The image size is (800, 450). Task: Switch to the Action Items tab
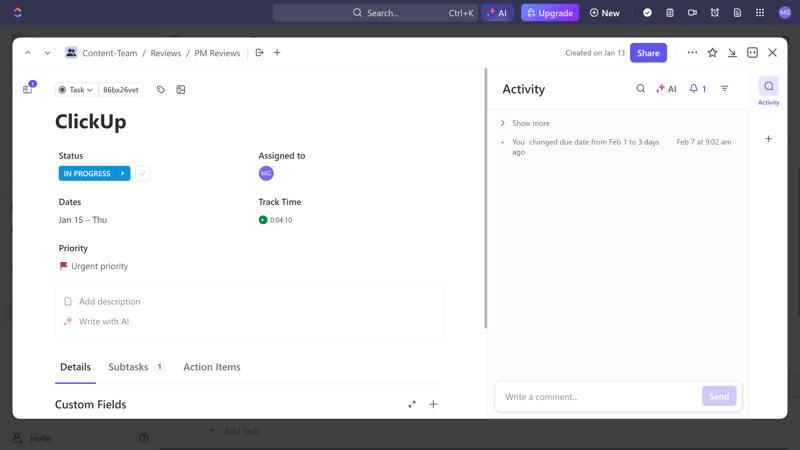(212, 367)
